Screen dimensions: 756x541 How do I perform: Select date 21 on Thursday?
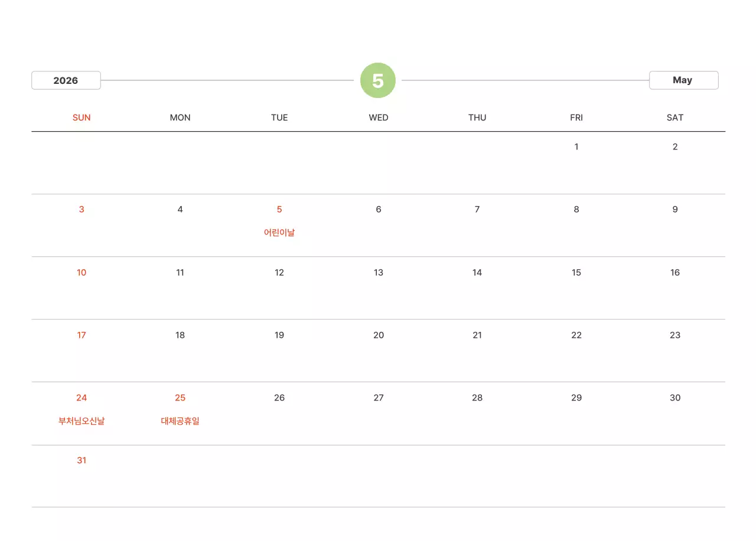pyautogui.click(x=477, y=335)
